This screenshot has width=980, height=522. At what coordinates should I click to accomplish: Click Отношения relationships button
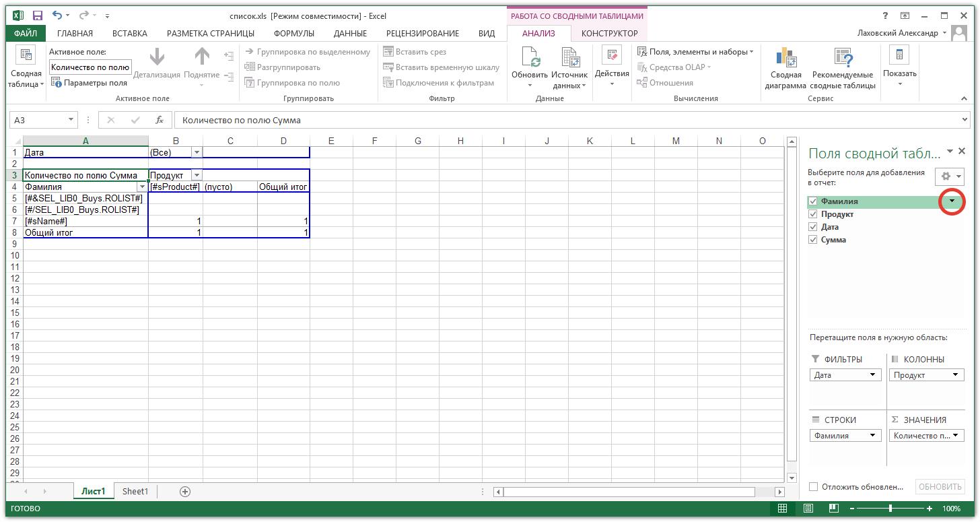click(666, 83)
